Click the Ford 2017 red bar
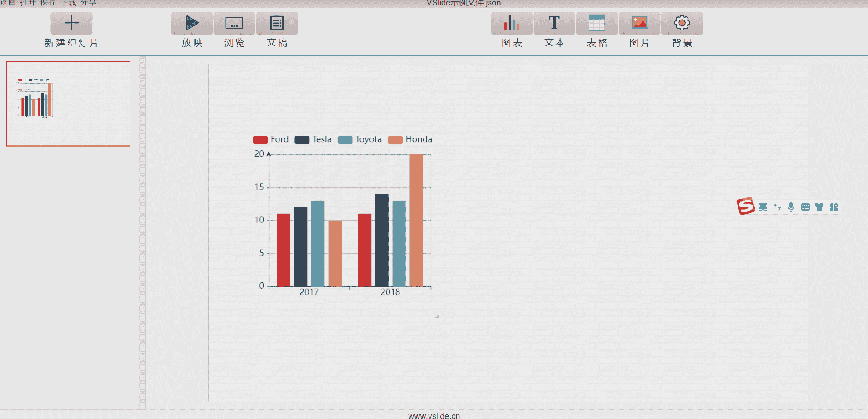 click(284, 250)
